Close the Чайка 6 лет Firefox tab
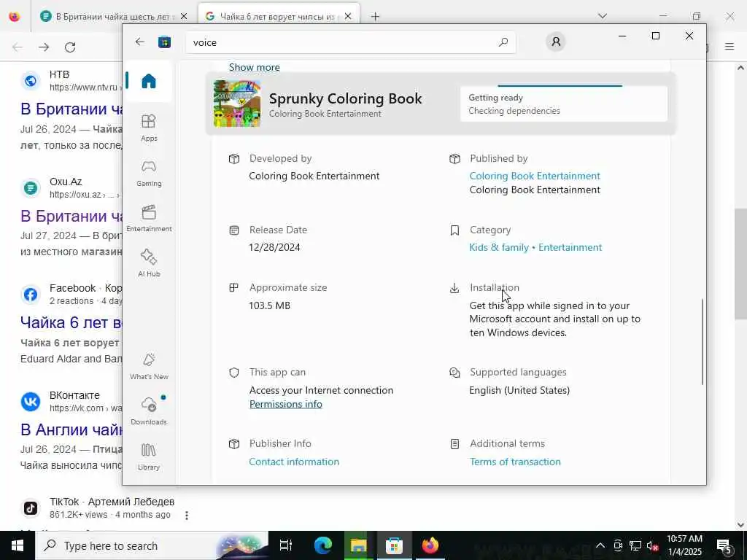This screenshot has height=560, width=747. pos(348,16)
